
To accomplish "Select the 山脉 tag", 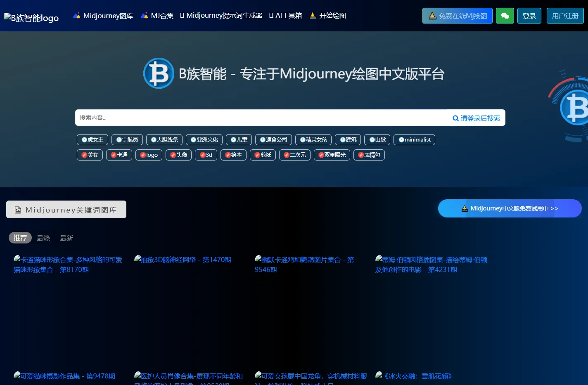I will pos(377,139).
